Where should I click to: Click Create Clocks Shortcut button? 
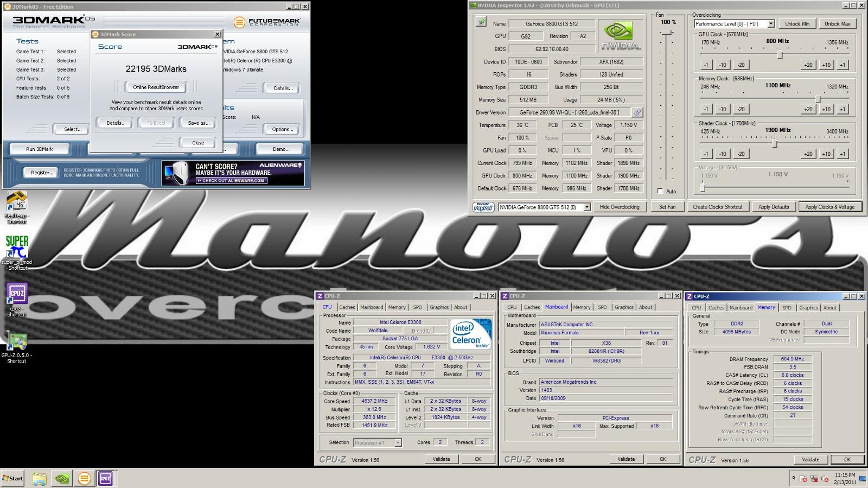click(717, 207)
